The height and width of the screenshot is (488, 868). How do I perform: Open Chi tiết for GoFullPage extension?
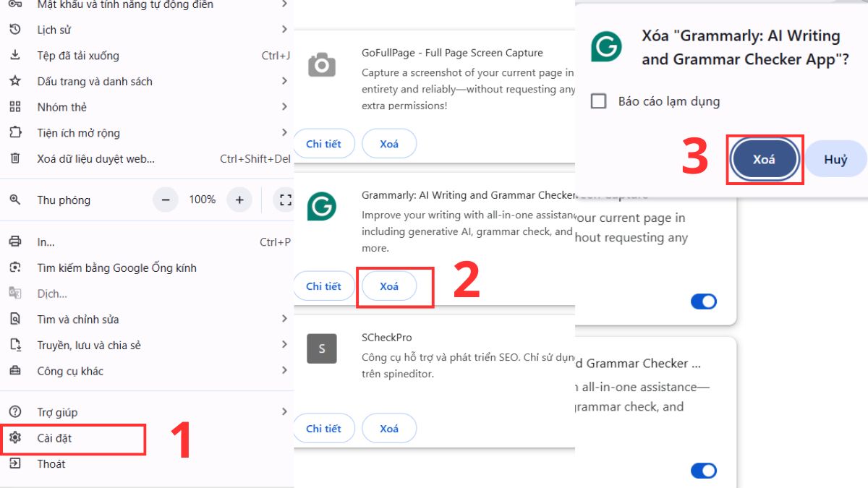pyautogui.click(x=323, y=144)
